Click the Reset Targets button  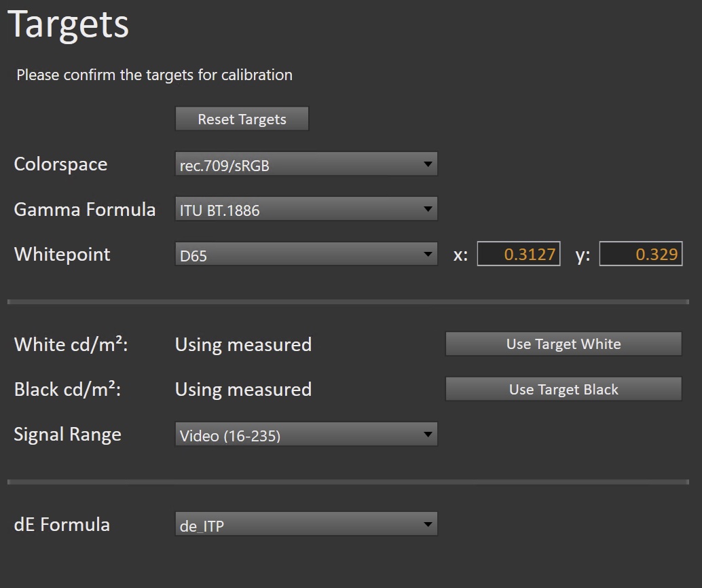point(242,119)
